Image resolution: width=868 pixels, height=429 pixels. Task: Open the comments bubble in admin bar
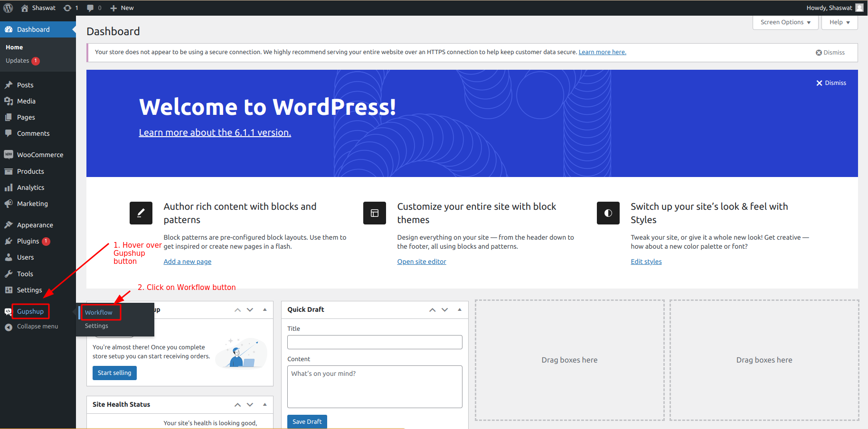click(90, 8)
